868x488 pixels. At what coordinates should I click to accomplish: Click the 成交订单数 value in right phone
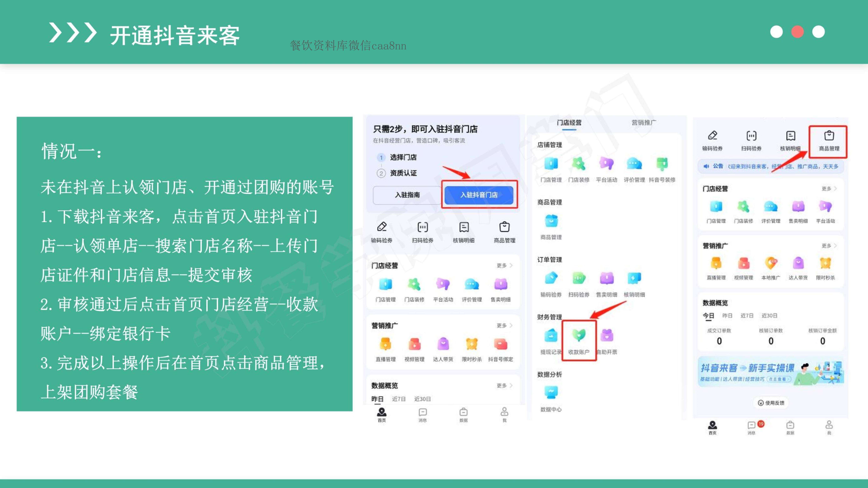(x=719, y=341)
